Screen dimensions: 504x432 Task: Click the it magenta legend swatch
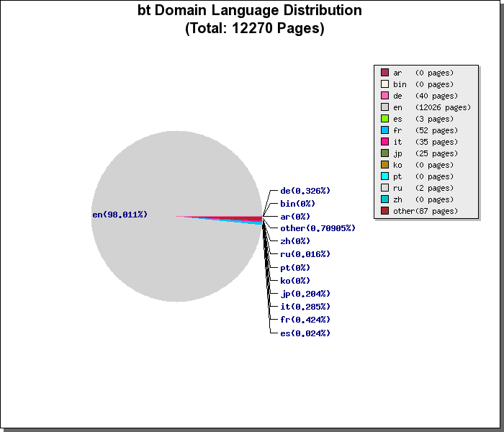(384, 141)
